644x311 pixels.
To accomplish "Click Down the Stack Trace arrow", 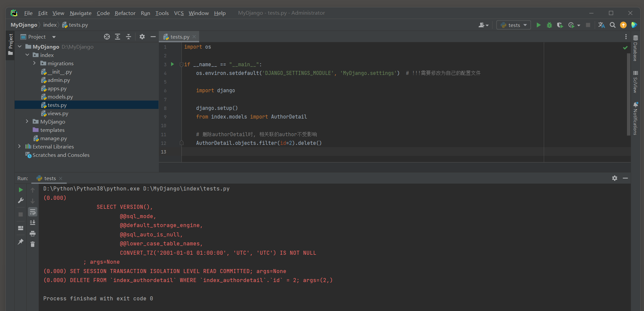I will point(33,201).
